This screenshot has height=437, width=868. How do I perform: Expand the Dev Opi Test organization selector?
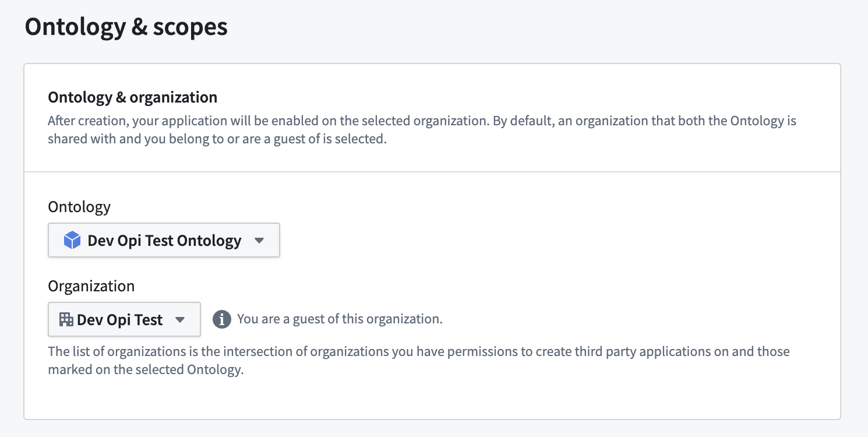tap(124, 319)
